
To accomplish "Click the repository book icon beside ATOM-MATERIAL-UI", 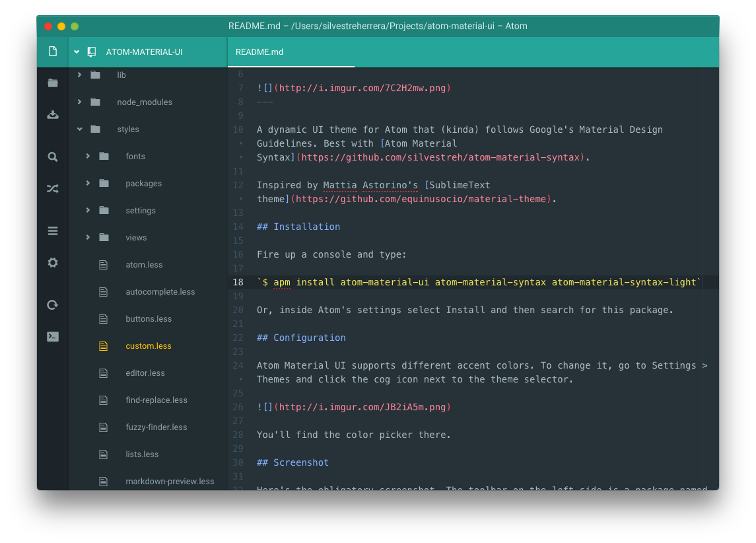I will 92,52.
